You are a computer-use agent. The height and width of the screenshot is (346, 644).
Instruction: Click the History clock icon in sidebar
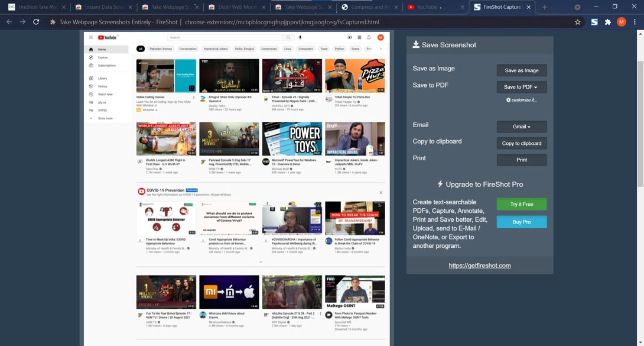[91, 86]
